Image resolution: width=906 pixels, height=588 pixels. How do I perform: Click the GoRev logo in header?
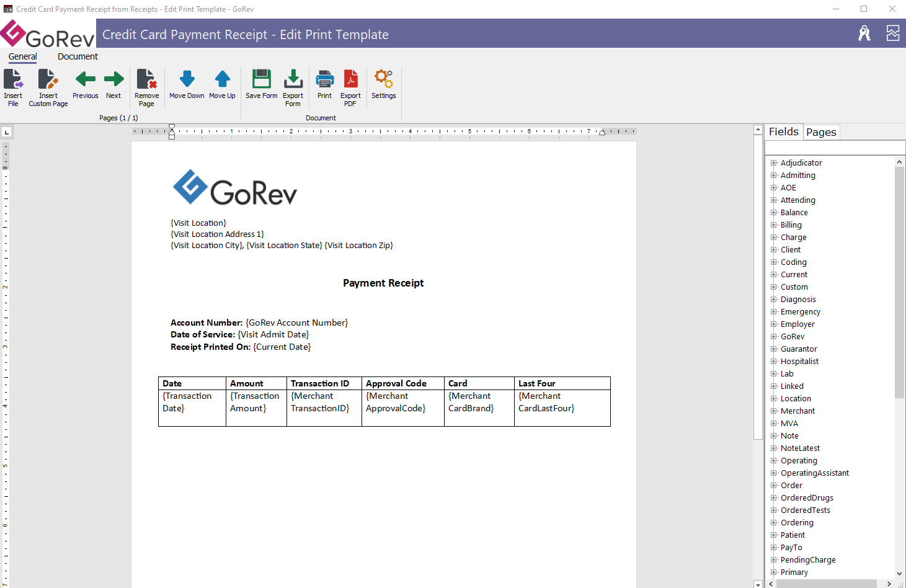pyautogui.click(x=48, y=33)
